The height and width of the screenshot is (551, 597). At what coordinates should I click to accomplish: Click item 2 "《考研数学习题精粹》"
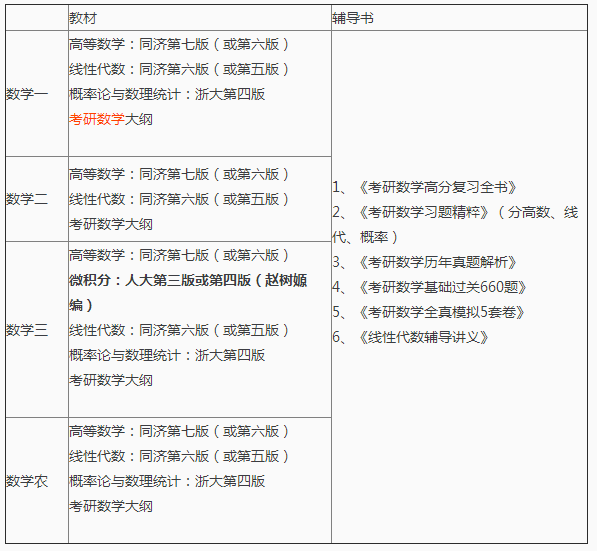(423, 212)
